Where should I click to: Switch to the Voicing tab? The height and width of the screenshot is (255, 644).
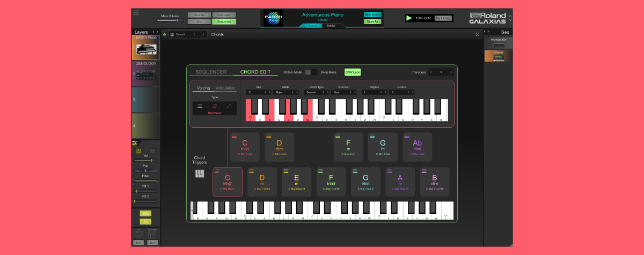pos(203,88)
